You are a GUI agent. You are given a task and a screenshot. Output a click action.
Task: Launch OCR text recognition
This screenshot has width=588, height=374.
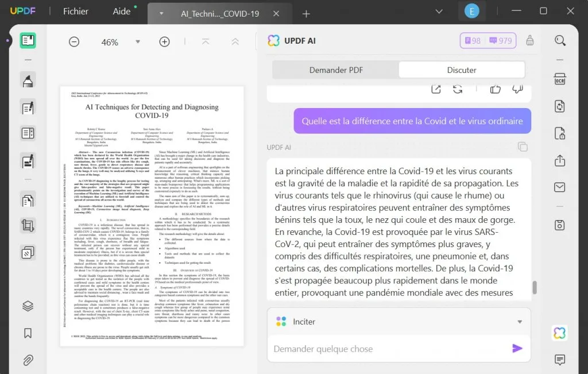[x=560, y=78]
